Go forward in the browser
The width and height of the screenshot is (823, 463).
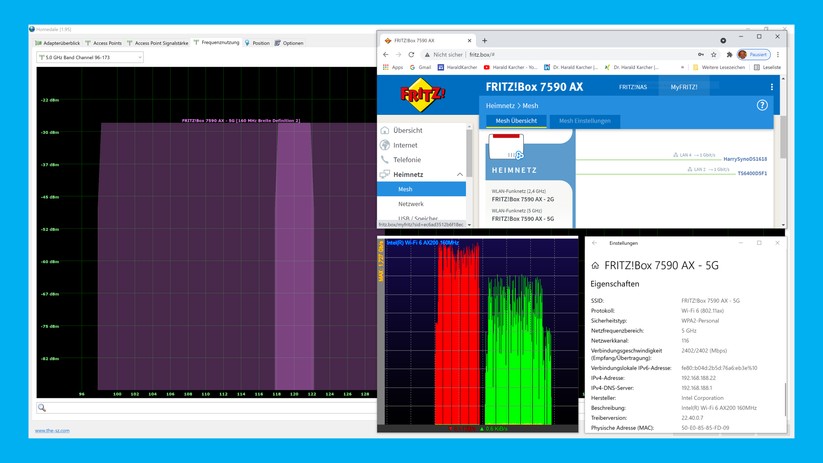click(x=398, y=55)
